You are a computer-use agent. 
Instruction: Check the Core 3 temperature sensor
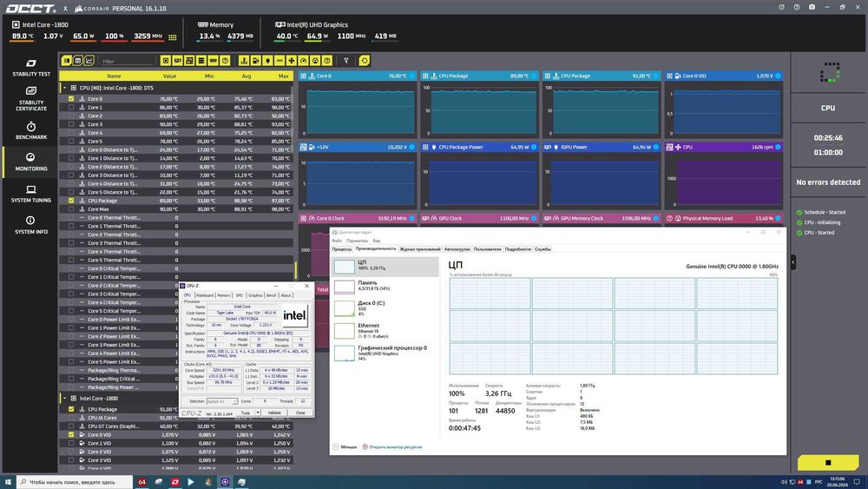pos(71,124)
